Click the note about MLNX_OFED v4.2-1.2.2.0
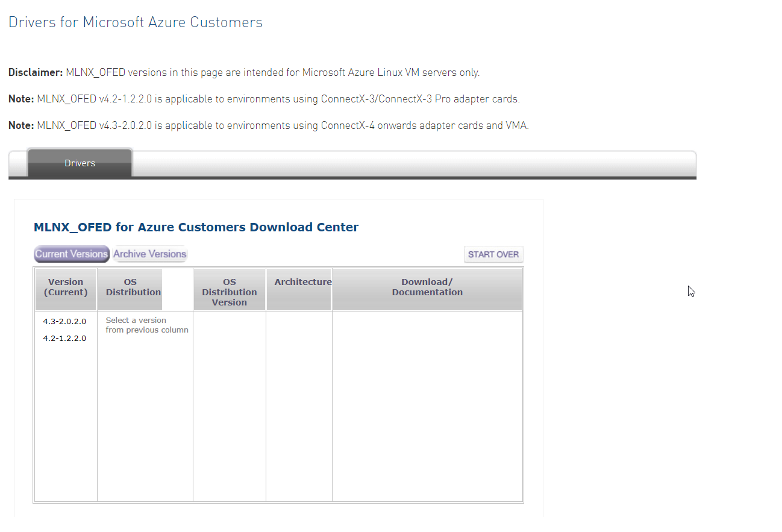 coord(264,99)
